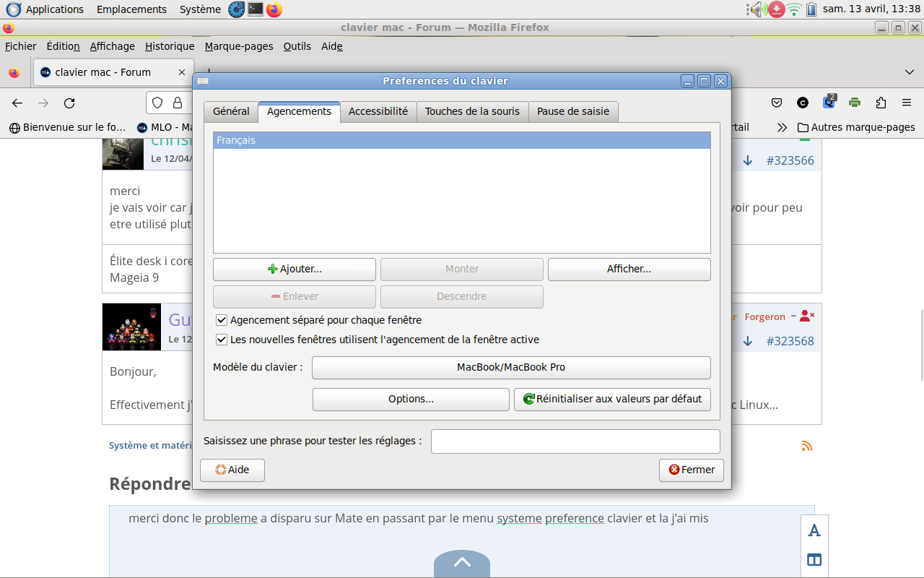924x578 pixels.
Task: Switch to the Accessibilité tab
Action: (x=378, y=111)
